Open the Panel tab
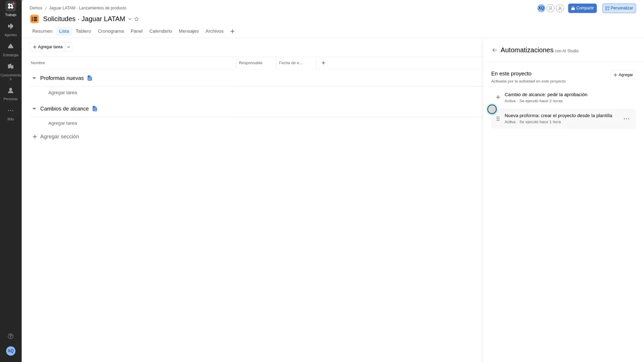 pyautogui.click(x=136, y=31)
